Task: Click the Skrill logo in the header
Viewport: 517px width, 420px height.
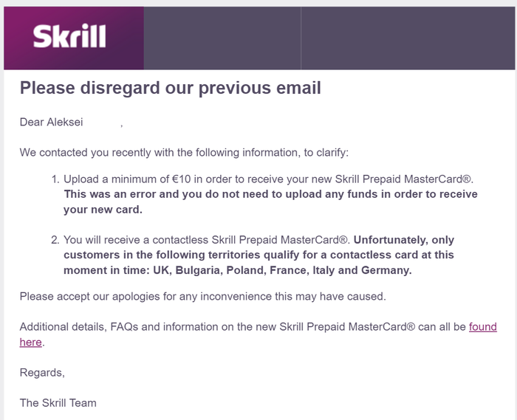Action: pos(69,37)
